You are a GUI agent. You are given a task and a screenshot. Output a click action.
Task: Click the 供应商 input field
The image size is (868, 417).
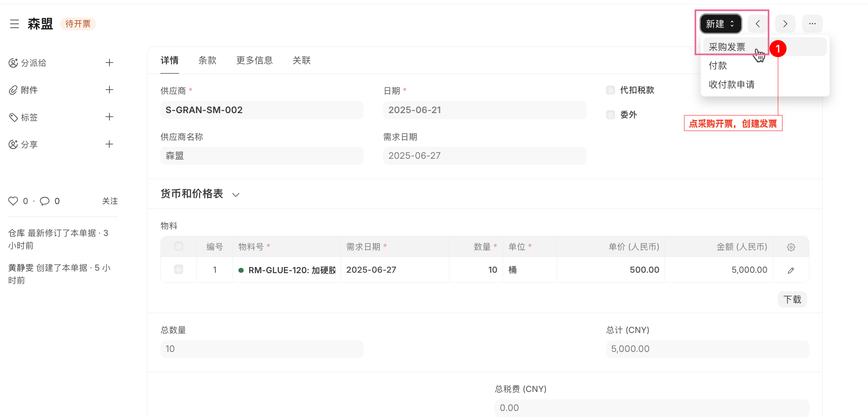pyautogui.click(x=262, y=110)
